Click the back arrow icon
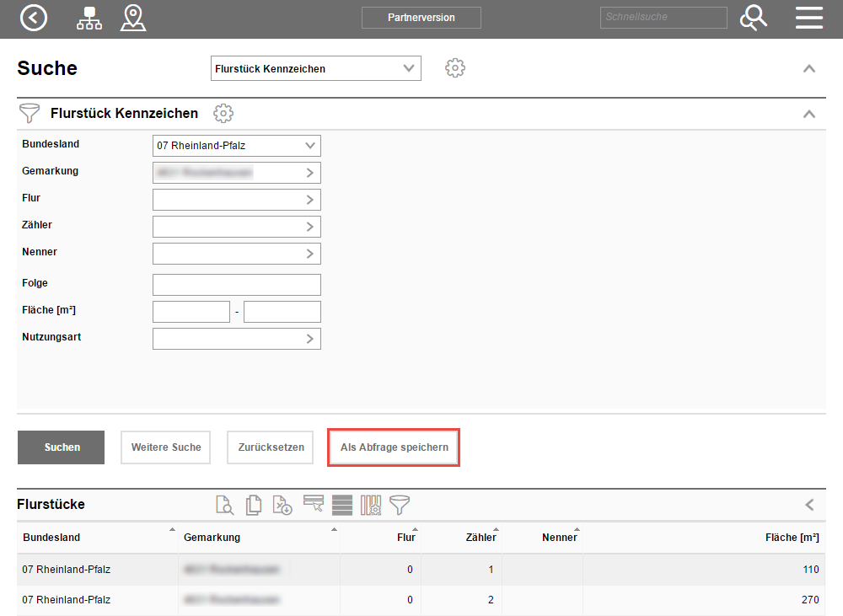Image resolution: width=843 pixels, height=616 pixels. 34,18
